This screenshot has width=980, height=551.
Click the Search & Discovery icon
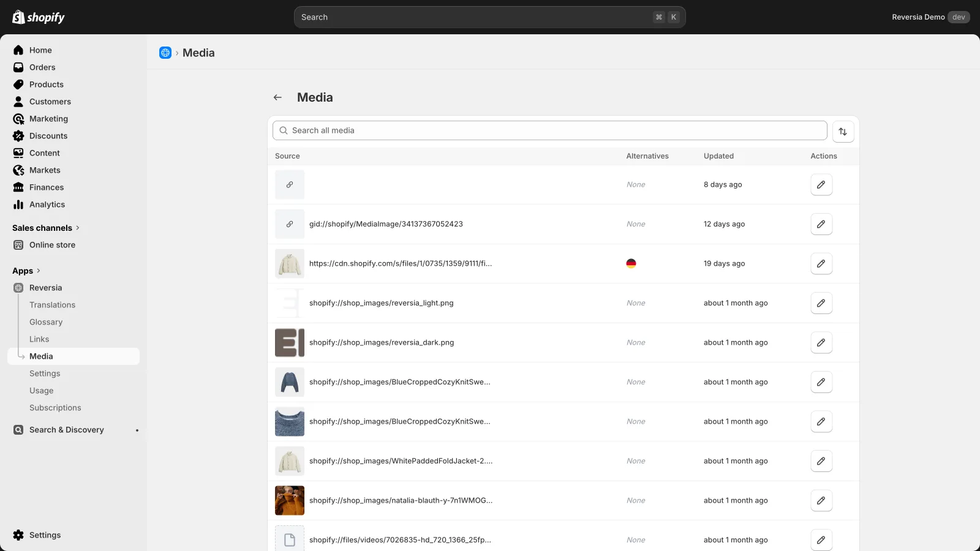pos(18,430)
